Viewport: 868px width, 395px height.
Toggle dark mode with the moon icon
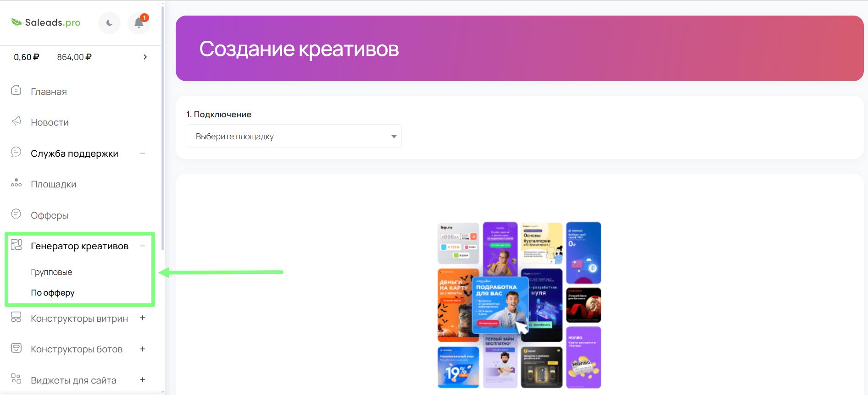[109, 23]
